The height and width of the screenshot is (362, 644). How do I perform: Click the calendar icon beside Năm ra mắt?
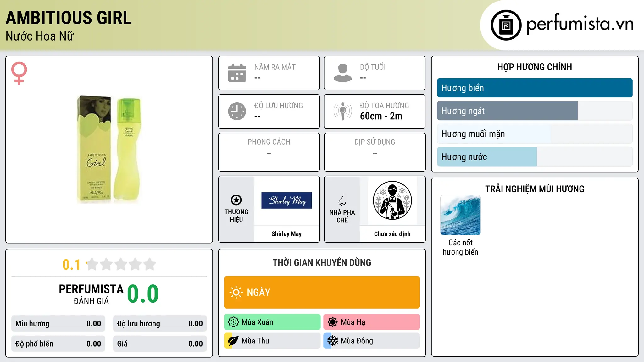tap(237, 73)
